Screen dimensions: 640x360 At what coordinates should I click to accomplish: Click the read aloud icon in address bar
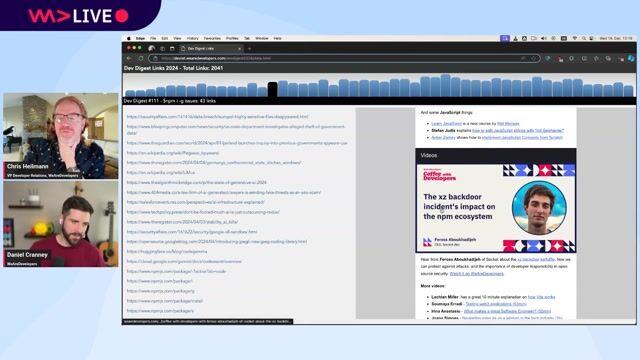coord(523,58)
